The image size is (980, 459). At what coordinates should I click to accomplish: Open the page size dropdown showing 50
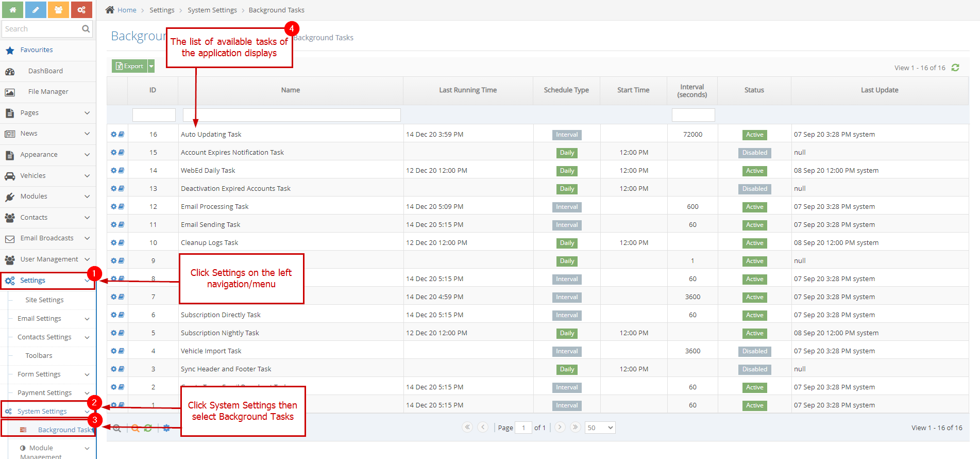coord(600,428)
